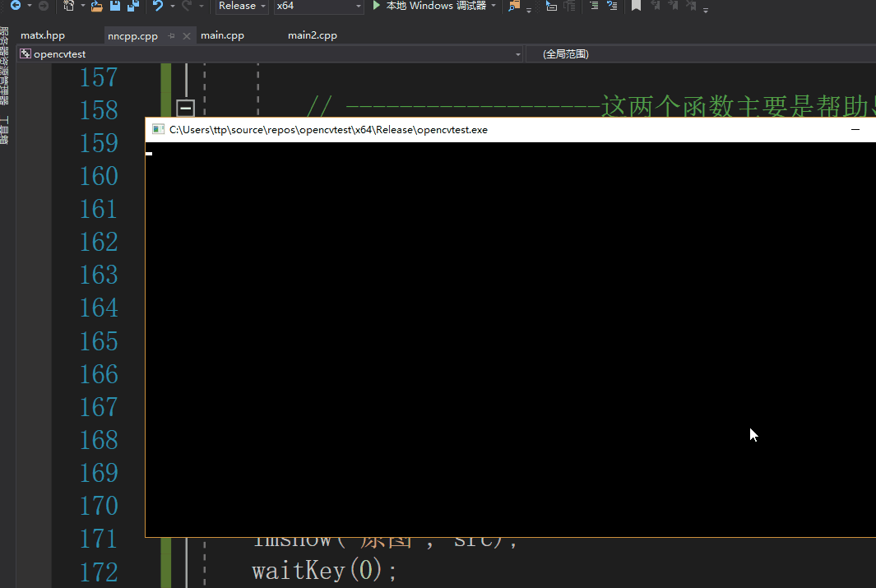The height and width of the screenshot is (588, 876).
Task: Open the New Project dropdown arrow
Action: (83, 6)
